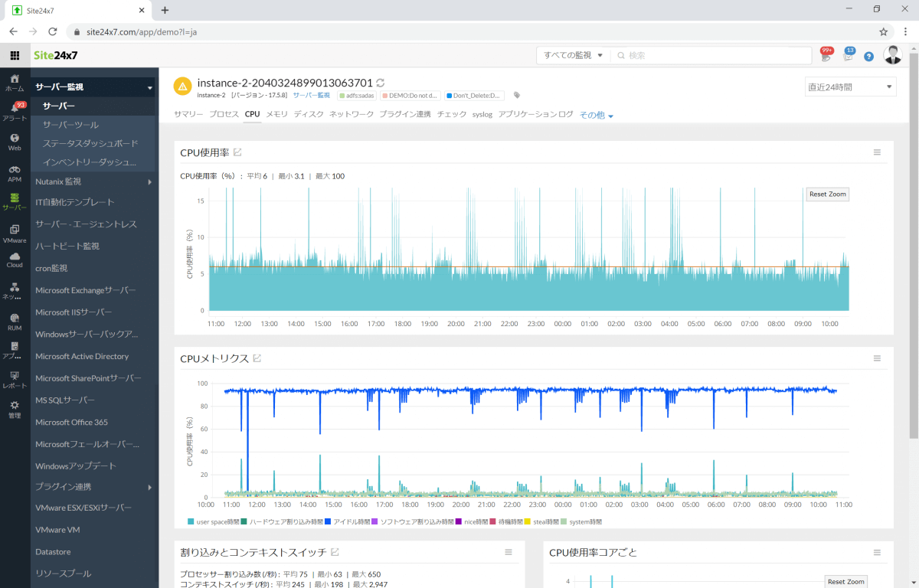The height and width of the screenshot is (588, 919).
Task: Open アラート with the 93 badge
Action: 15,112
